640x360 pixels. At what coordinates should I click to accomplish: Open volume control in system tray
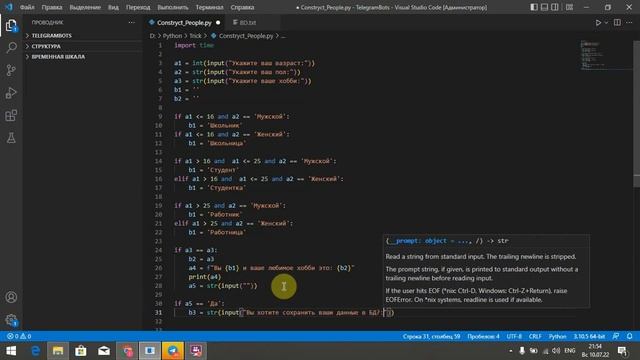(556, 351)
